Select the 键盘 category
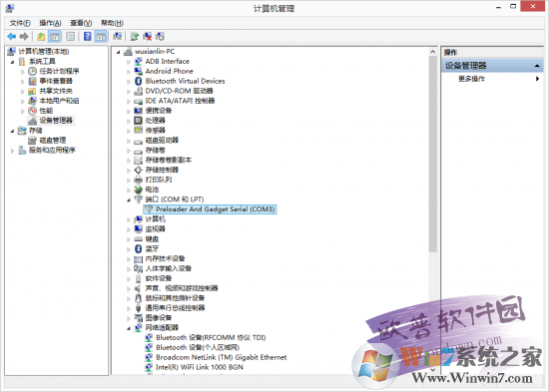The width and height of the screenshot is (549, 392). click(152, 238)
